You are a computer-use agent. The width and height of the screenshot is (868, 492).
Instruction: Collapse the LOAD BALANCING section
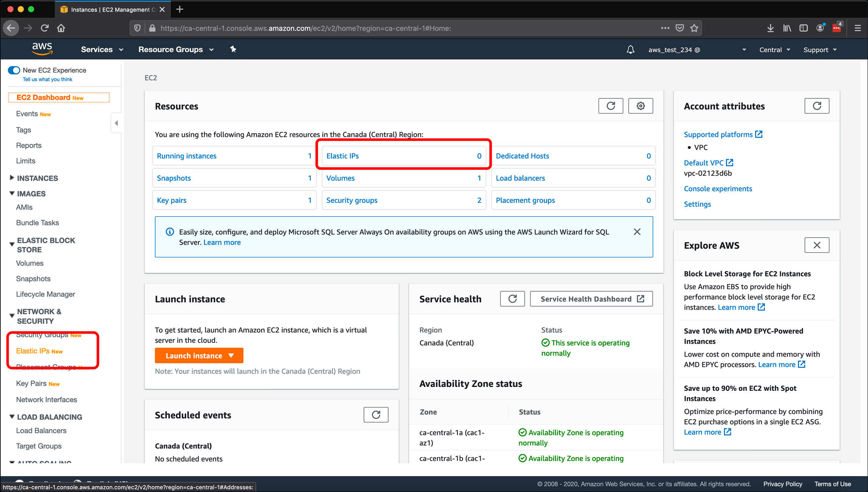tap(46, 417)
